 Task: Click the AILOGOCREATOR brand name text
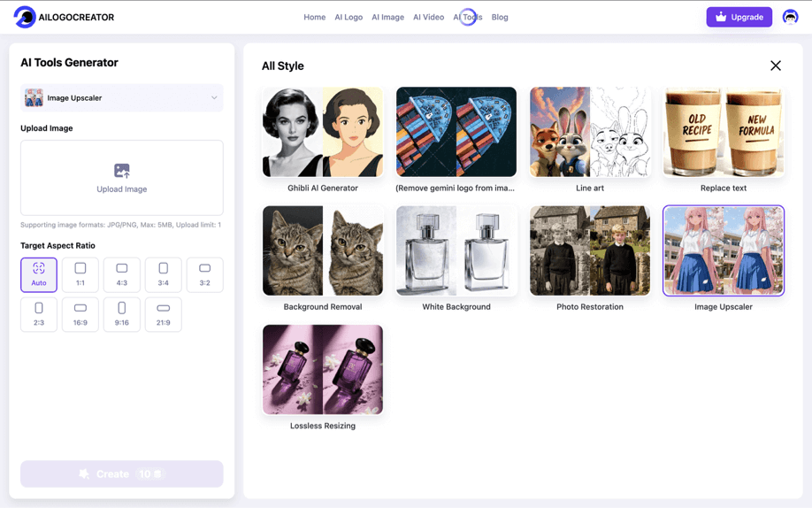coord(76,17)
